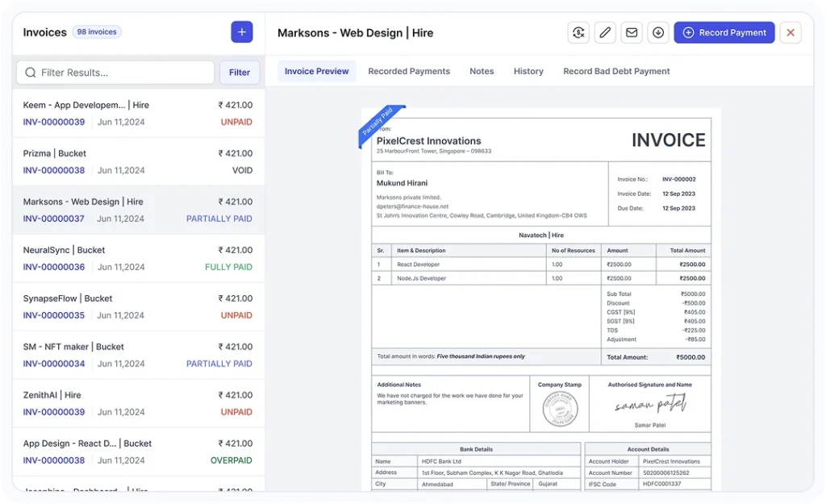Viewport: 826px width, 504px height.
Task: Go to the Invoice Preview tab
Action: (x=316, y=71)
